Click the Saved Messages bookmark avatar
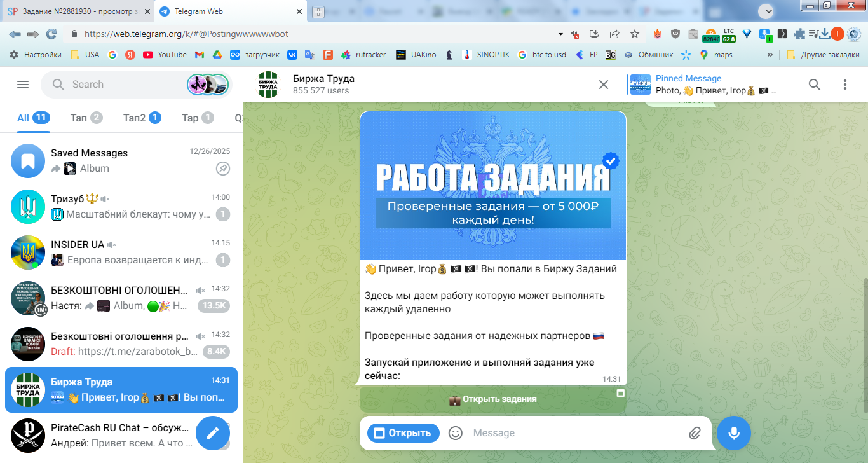Image resolution: width=868 pixels, height=463 pixels. pos(28,161)
